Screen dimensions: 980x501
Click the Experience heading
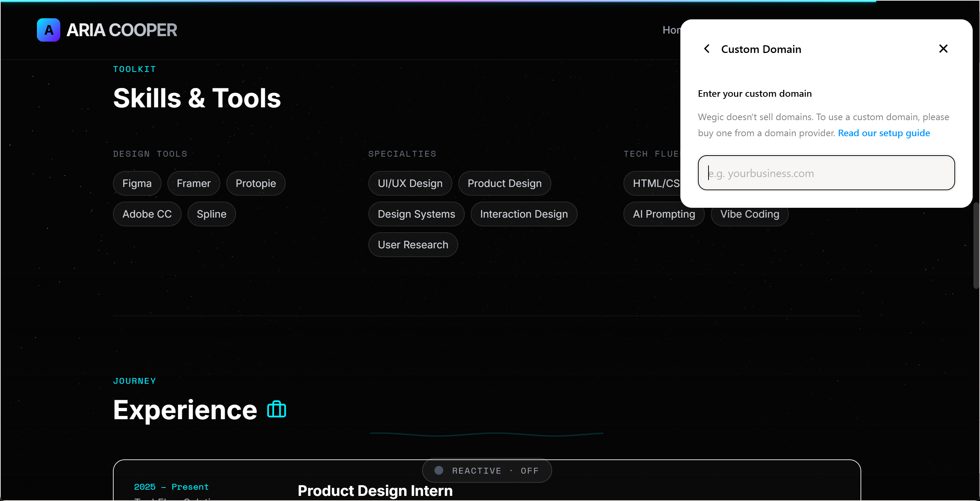tap(185, 410)
